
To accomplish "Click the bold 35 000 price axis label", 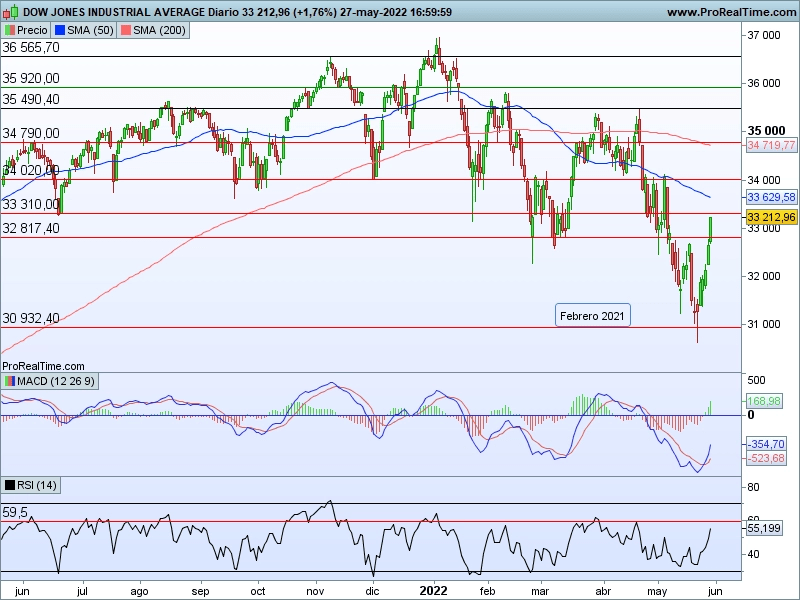I will (x=766, y=131).
